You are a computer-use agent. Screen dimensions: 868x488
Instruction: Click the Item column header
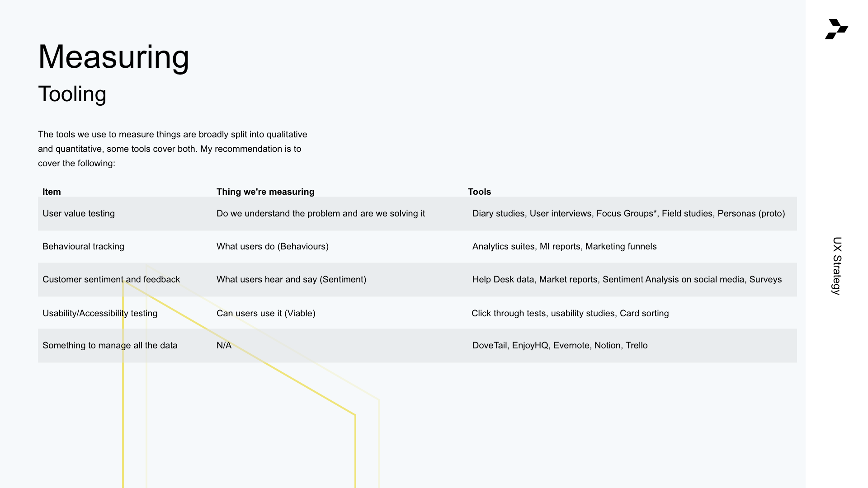click(x=52, y=192)
